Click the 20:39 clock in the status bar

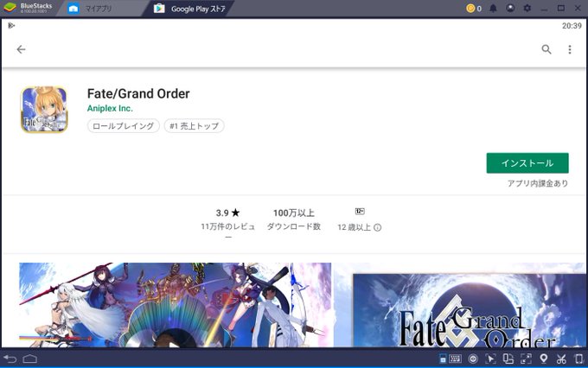572,26
